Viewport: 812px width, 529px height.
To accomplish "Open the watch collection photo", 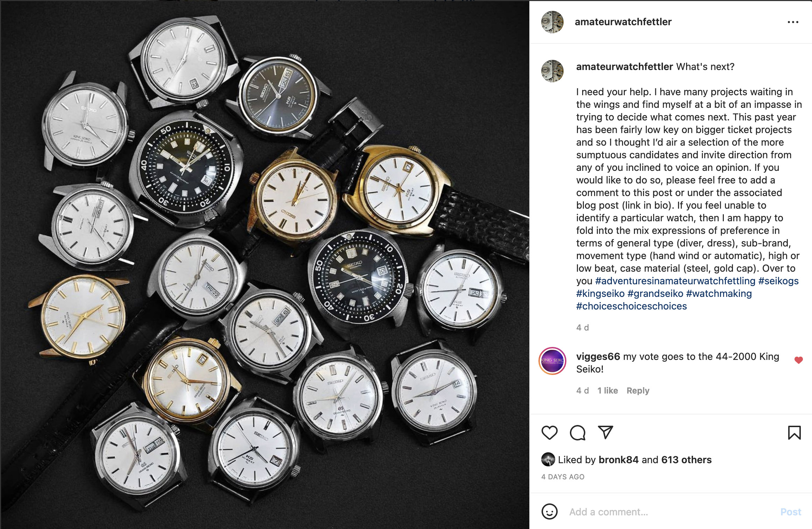I will point(265,265).
